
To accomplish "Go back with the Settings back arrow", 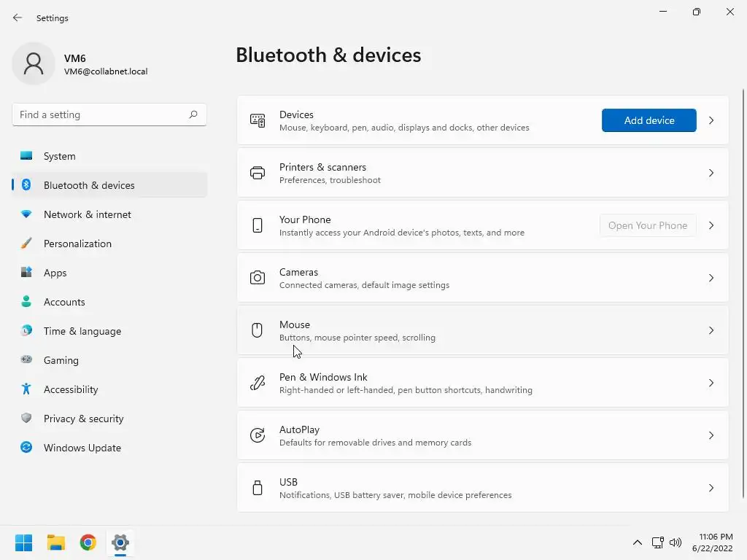I will (18, 18).
